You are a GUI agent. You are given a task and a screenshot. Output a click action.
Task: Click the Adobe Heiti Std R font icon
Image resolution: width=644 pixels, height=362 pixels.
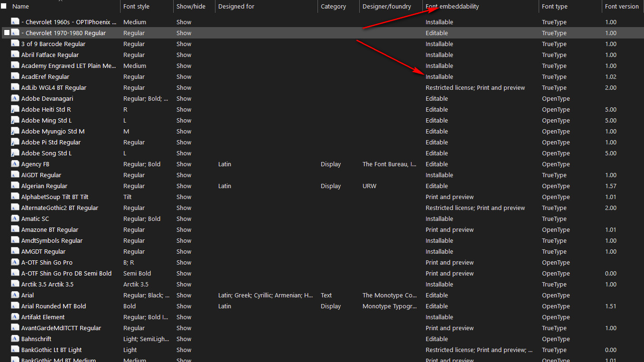tap(15, 109)
